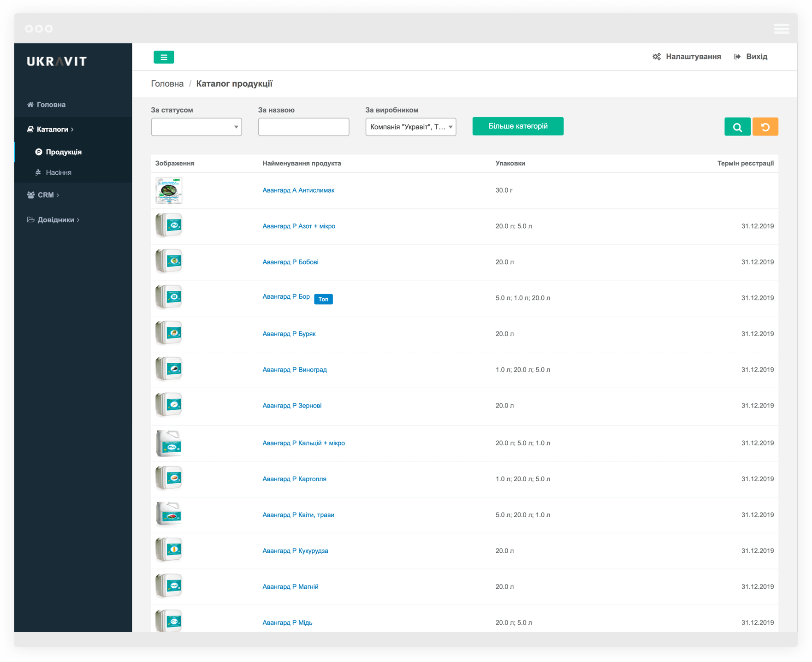Screen dimensions: 812x662
Task: Click the CRM users icon
Action: tap(31, 195)
